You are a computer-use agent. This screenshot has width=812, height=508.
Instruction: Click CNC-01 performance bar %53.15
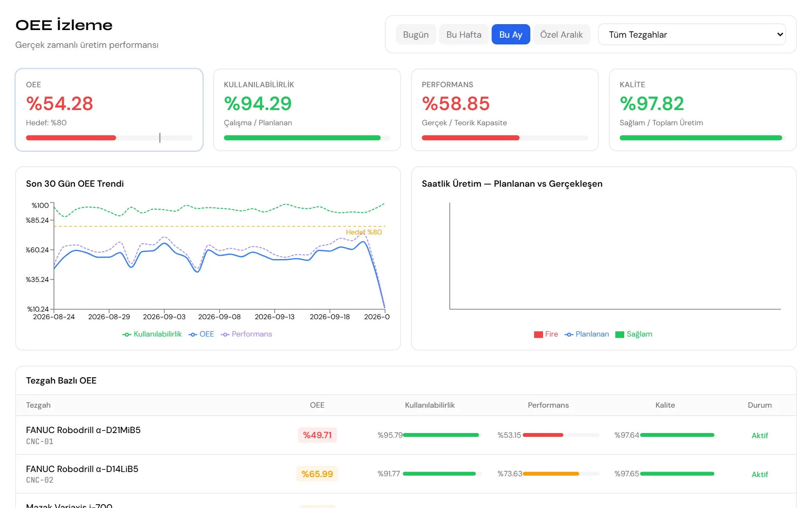pos(561,435)
